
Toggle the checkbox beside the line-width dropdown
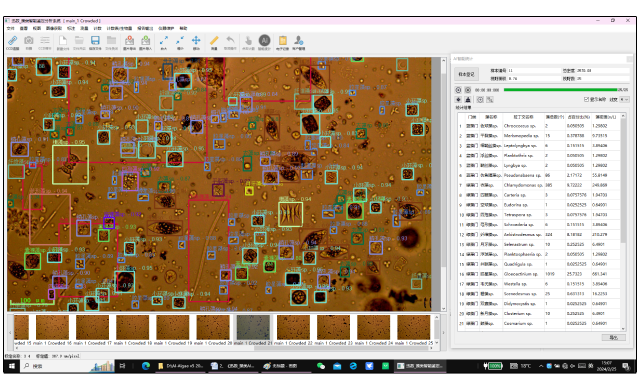tap(587, 100)
